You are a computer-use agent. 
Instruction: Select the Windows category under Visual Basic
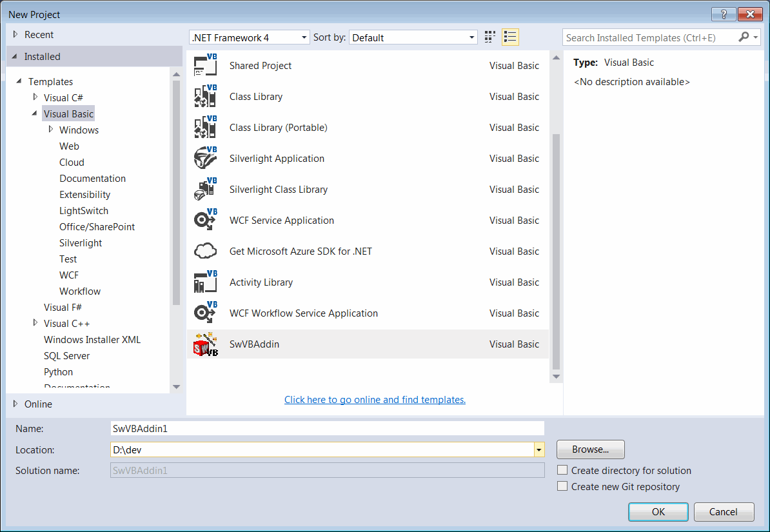[79, 130]
